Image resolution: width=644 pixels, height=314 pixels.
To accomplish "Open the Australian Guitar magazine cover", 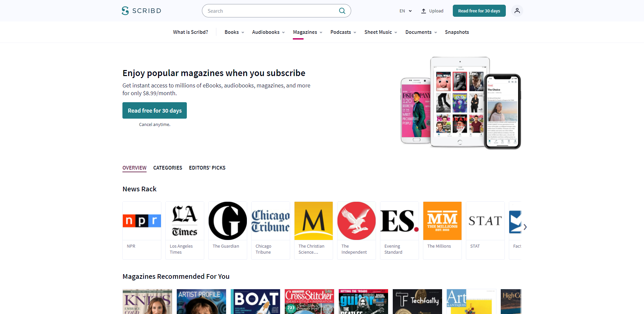I will click(363, 302).
